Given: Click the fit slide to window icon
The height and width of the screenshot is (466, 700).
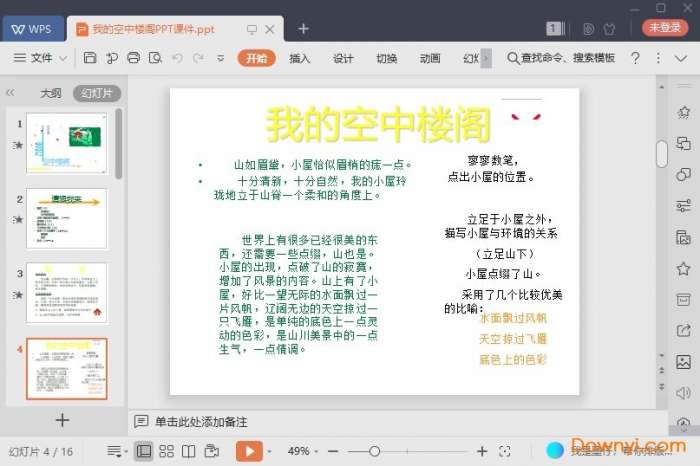Looking at the screenshot, I should click(505, 451).
